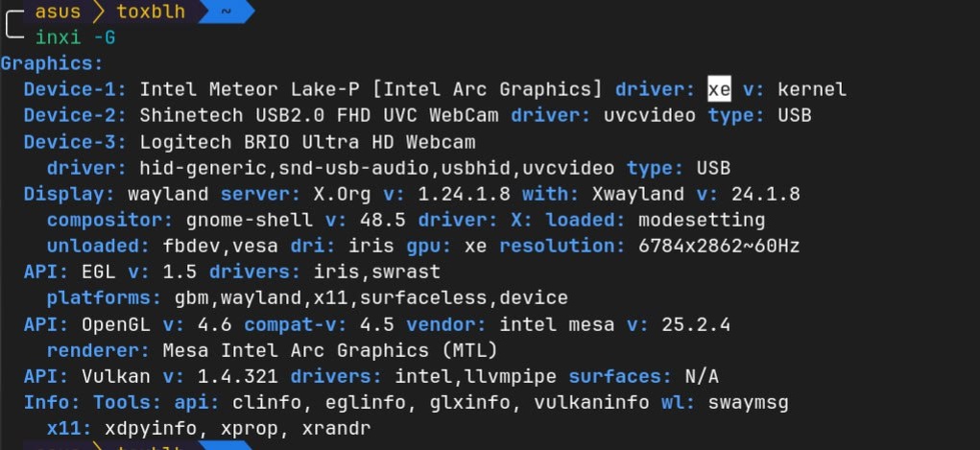Click the inxi -G command text
Viewport: 980px width, 450px height.
pyautogui.click(x=75, y=37)
